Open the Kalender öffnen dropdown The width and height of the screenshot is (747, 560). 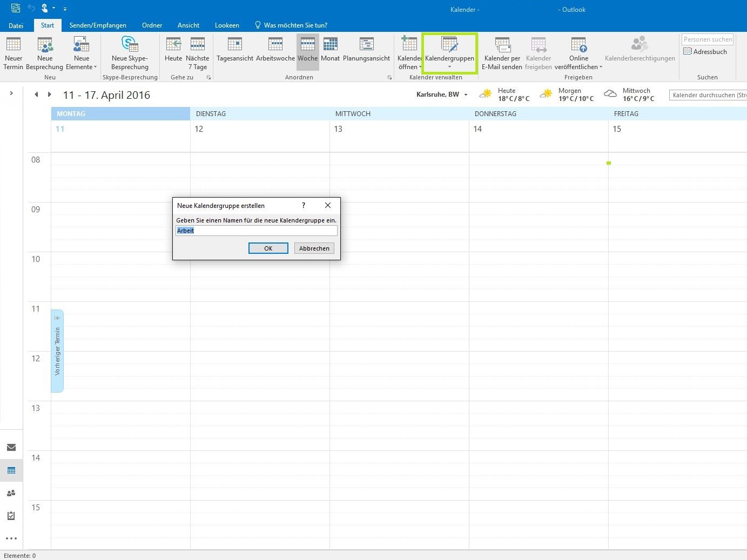[409, 53]
